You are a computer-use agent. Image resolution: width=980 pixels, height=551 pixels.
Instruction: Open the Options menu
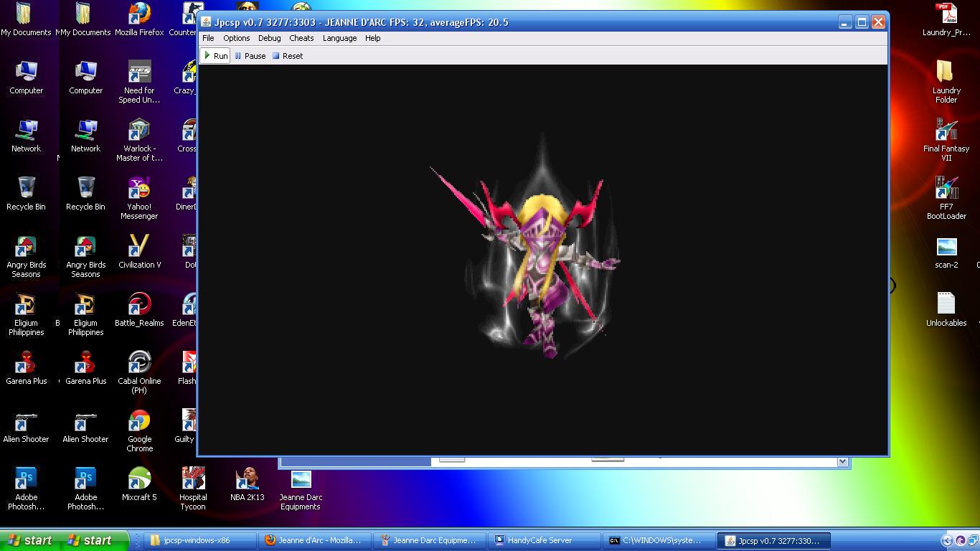pyautogui.click(x=236, y=38)
